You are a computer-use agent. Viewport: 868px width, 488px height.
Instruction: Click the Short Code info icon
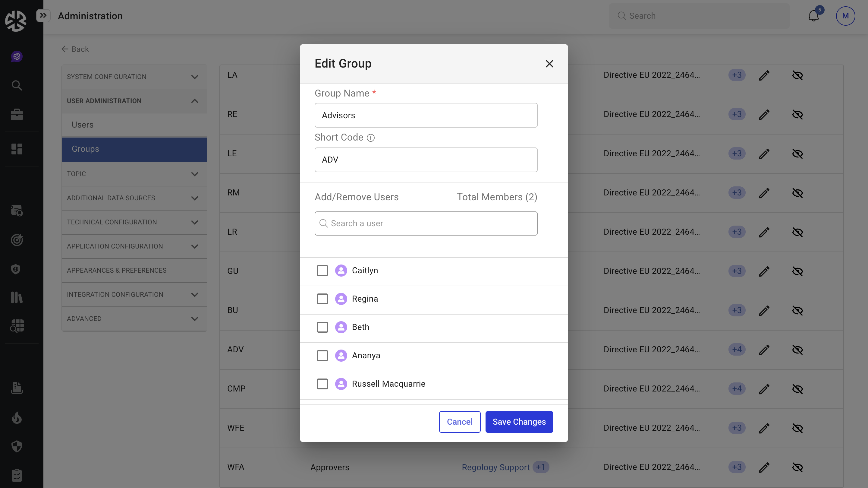click(x=370, y=138)
